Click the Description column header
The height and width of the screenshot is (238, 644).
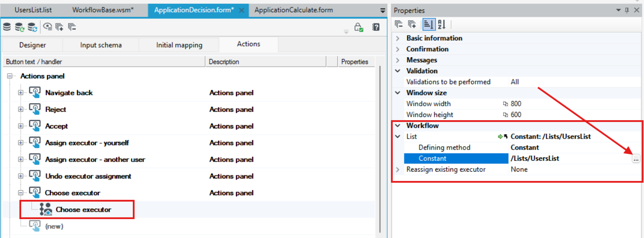pyautogui.click(x=266, y=62)
